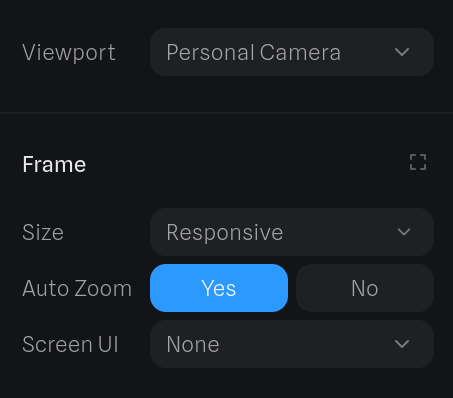Click the chevron arrow in Screen UI dropdown
The image size is (453, 398).
[402, 344]
